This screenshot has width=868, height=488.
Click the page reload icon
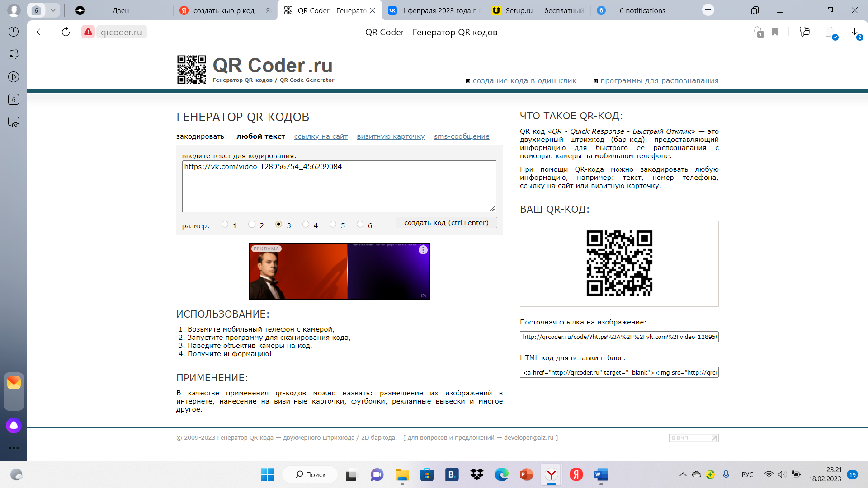click(66, 32)
